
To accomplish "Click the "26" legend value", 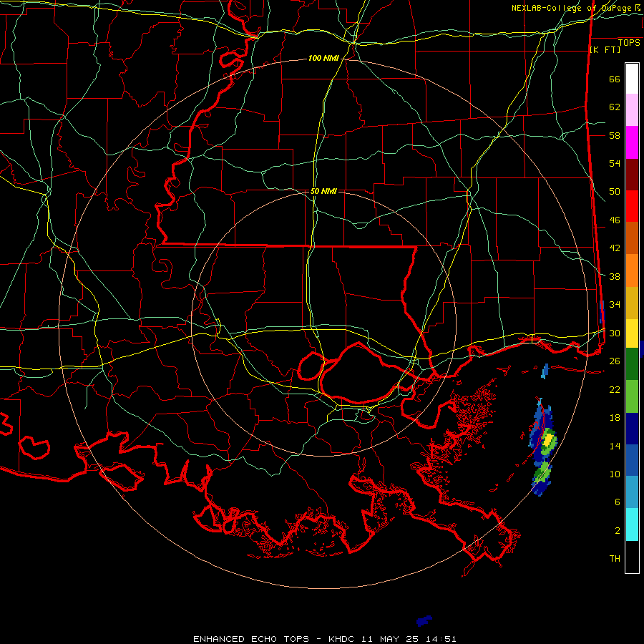I will (x=615, y=361).
